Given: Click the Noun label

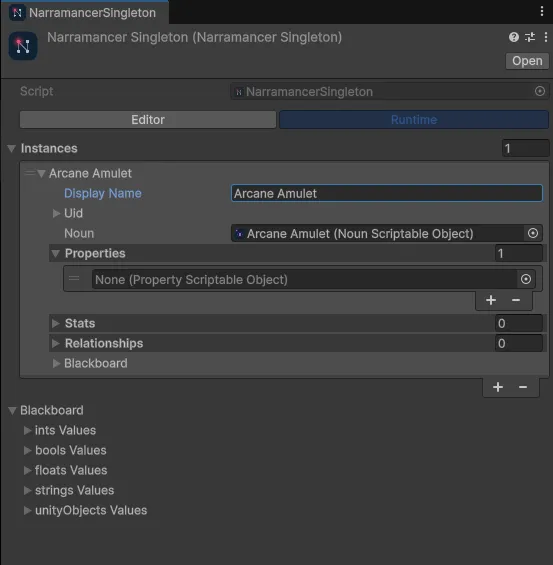Looking at the screenshot, I should point(79,233).
